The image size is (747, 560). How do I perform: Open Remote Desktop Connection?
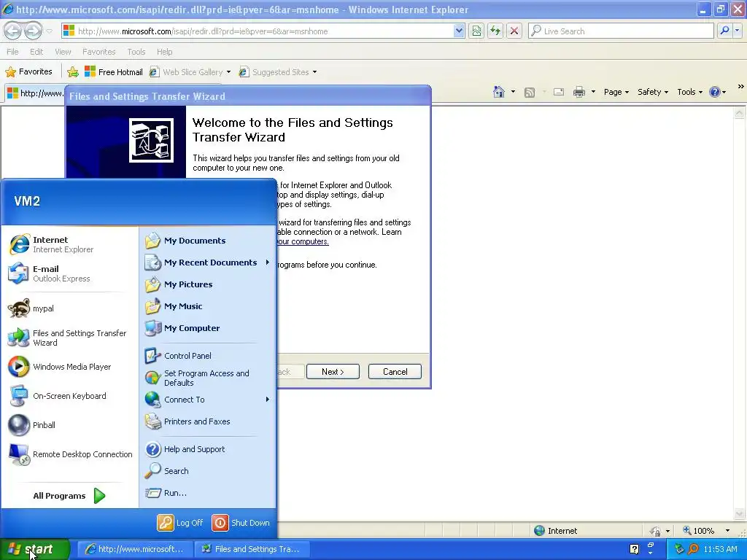coord(69,454)
